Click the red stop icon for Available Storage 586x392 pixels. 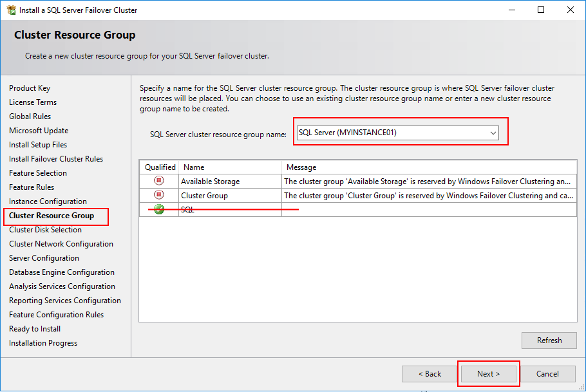click(x=159, y=181)
